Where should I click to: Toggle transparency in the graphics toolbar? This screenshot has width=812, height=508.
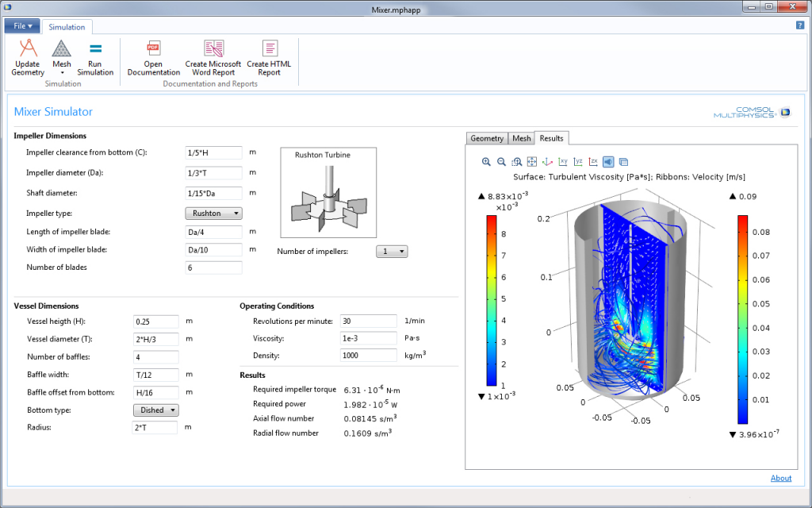coord(624,162)
